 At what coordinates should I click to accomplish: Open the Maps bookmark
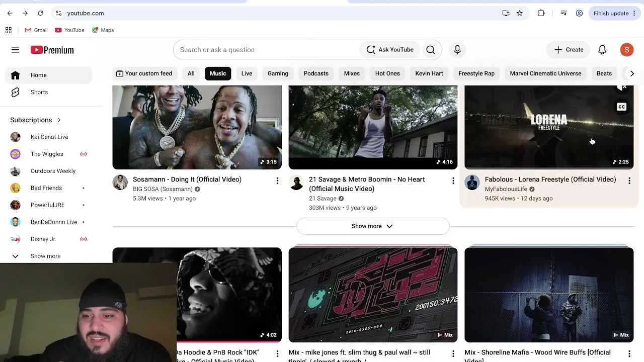tap(103, 30)
